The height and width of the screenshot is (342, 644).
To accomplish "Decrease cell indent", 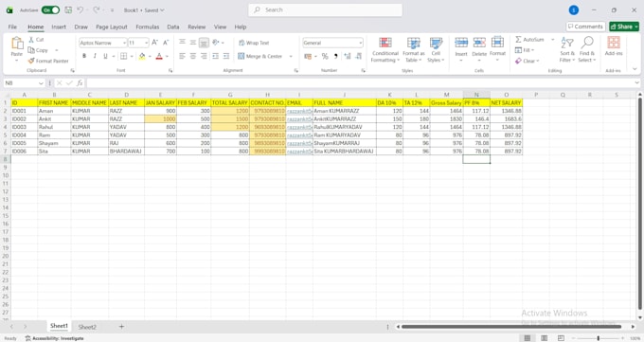I will (215, 56).
